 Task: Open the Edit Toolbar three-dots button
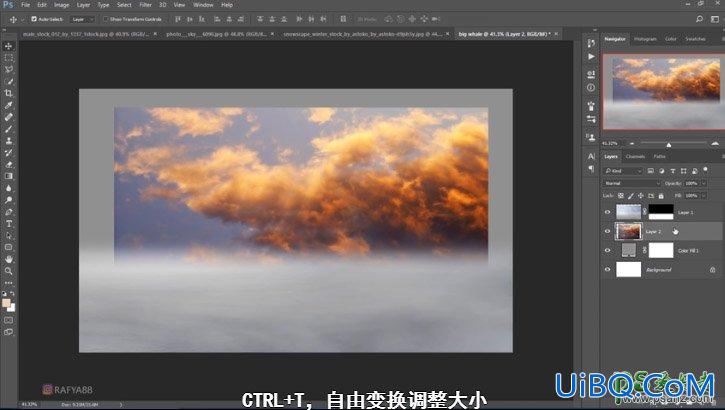[x=9, y=283]
